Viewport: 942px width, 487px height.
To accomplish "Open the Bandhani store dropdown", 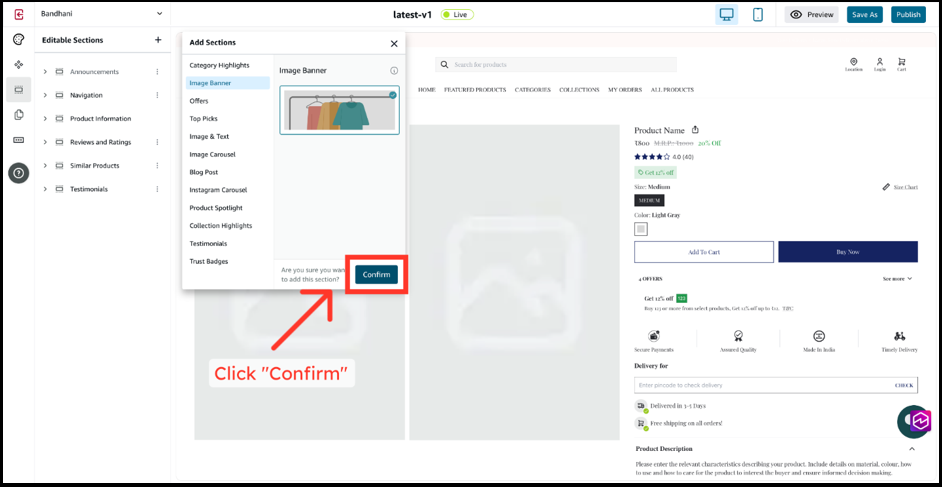I will click(x=159, y=14).
